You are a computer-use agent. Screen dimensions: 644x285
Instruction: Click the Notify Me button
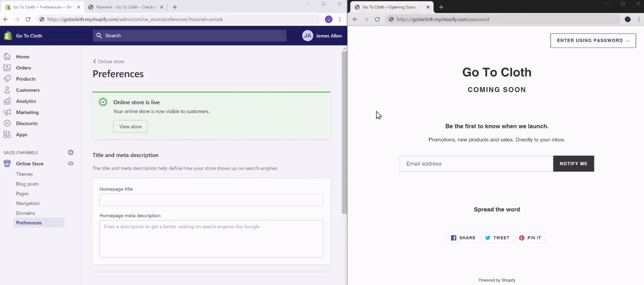tap(574, 163)
